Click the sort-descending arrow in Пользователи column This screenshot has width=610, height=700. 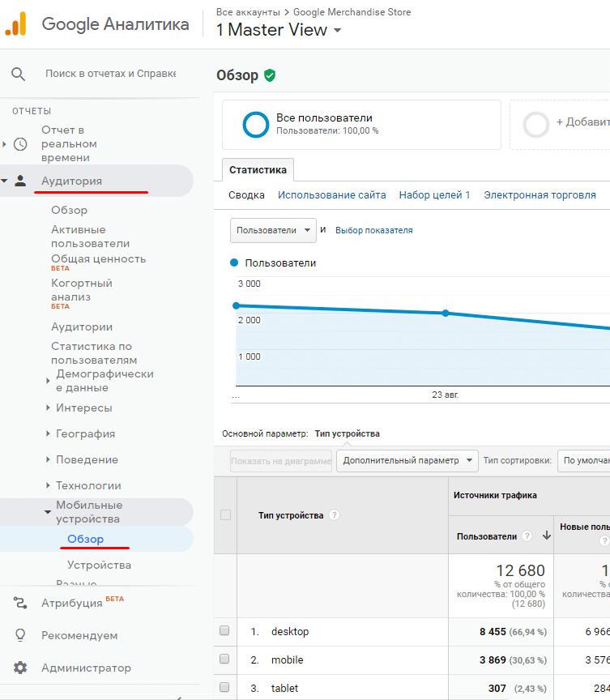(x=546, y=536)
